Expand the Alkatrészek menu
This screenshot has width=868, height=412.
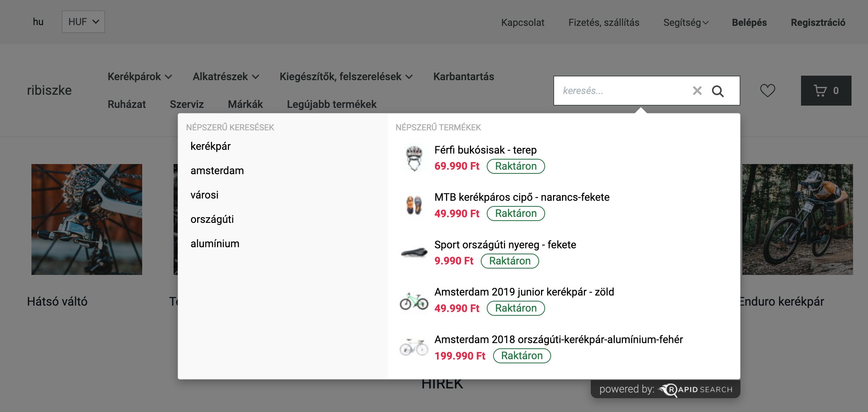226,77
